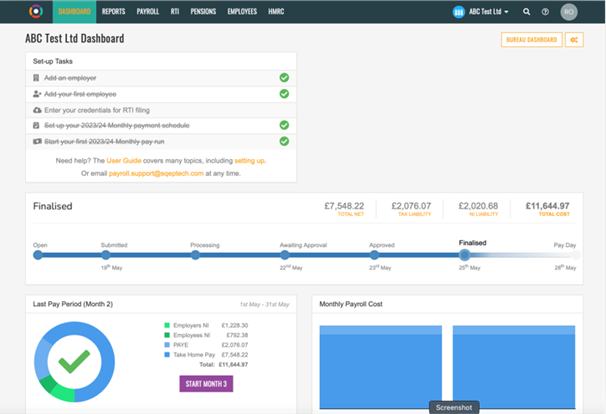Click the Take Home Pay legend swatch
The width and height of the screenshot is (606, 414).
click(167, 354)
